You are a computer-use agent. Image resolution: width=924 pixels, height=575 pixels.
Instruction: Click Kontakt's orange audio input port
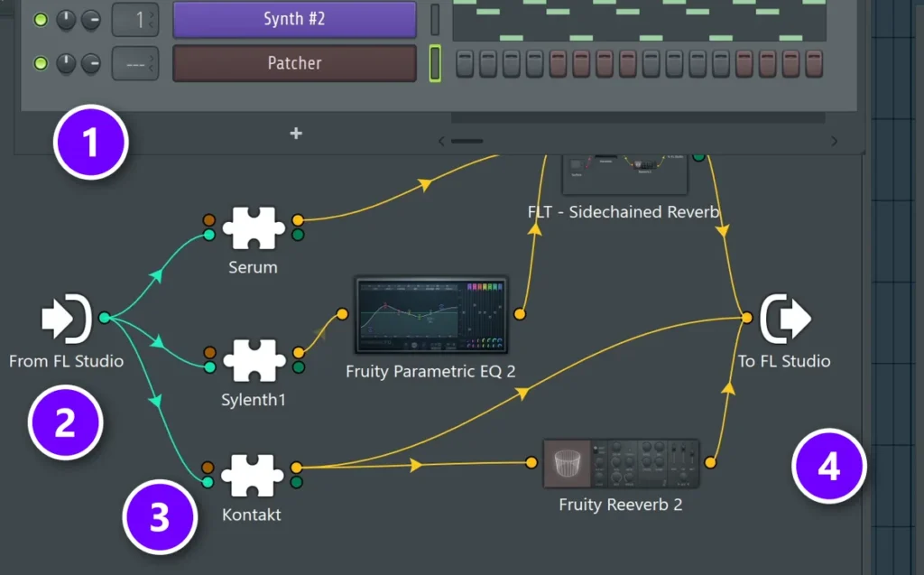[208, 467]
